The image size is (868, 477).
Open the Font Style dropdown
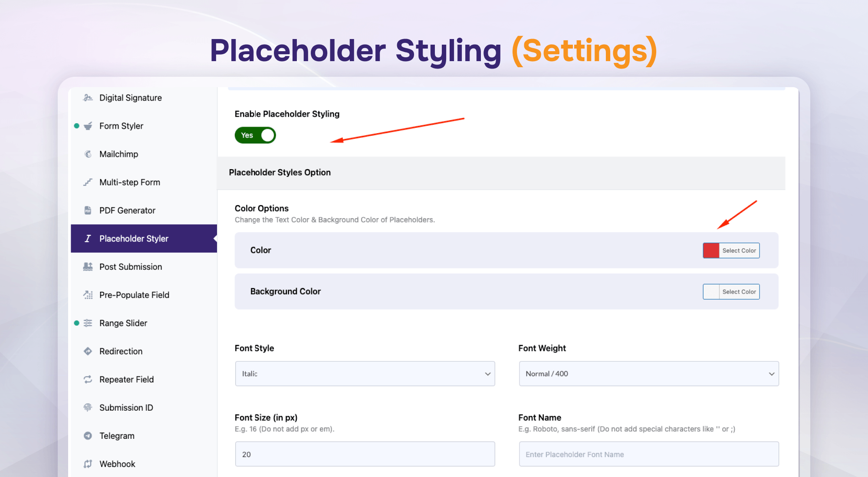(365, 374)
